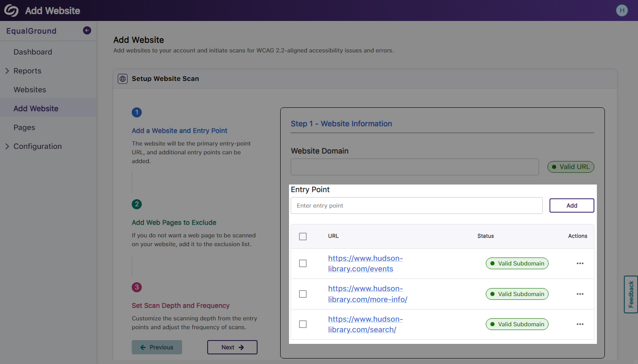The width and height of the screenshot is (638, 364).
Task: Open the actions menu for the events entry point
Action: tap(580, 263)
